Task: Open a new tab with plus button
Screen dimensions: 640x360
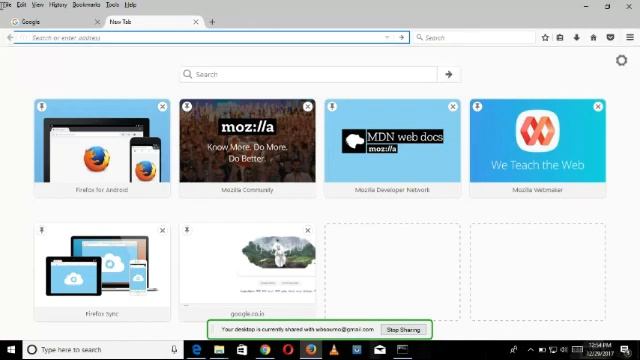Action: click(212, 22)
